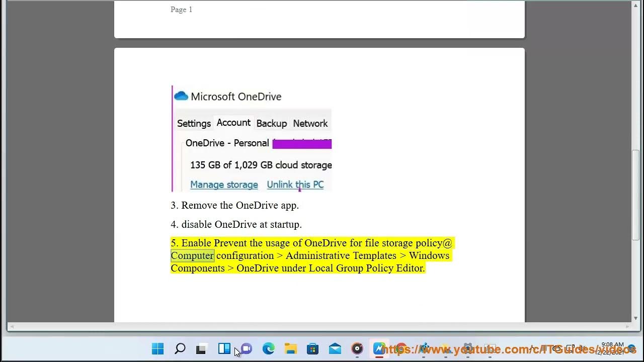
Task: Click the OneDrive cloud logo icon
Action: (181, 96)
